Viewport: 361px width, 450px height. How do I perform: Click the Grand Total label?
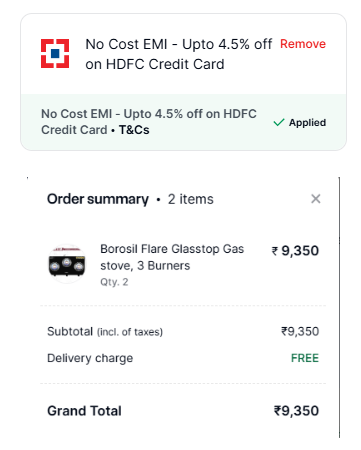(84, 411)
